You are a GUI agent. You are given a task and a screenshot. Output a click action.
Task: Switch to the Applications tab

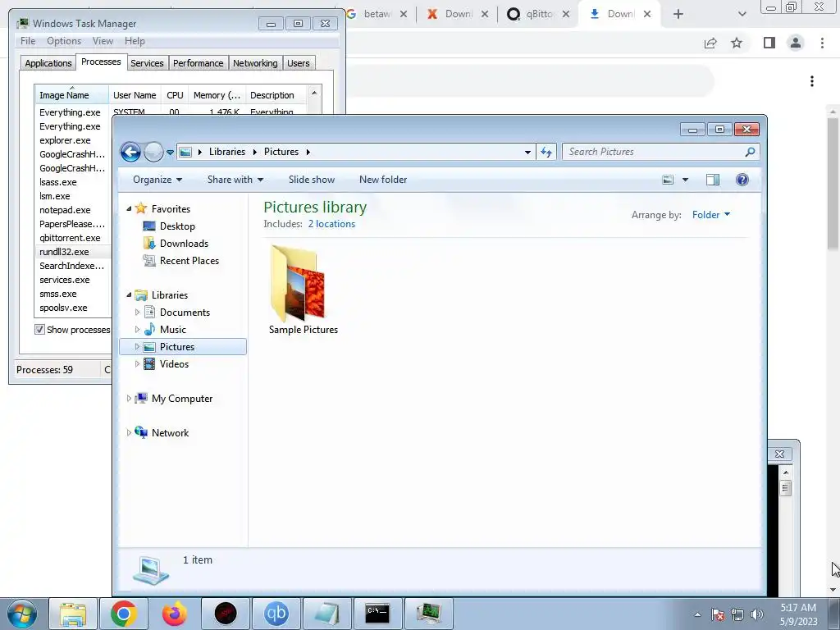48,63
